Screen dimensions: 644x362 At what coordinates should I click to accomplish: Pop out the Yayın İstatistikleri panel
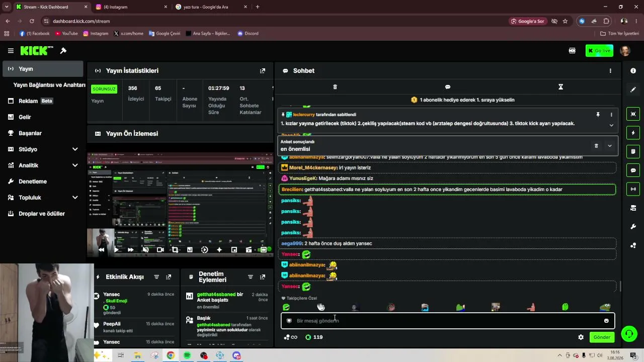coord(262,71)
